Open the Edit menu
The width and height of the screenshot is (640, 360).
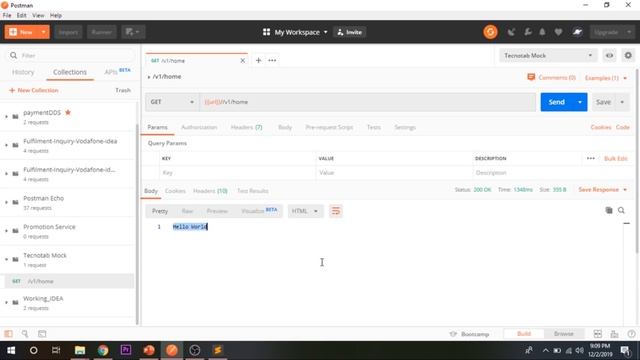coord(21,16)
